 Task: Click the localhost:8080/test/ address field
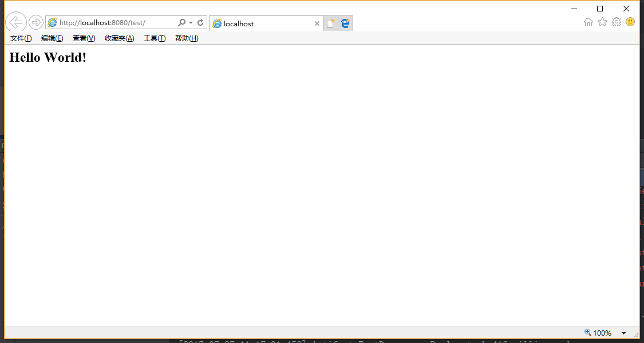point(114,23)
